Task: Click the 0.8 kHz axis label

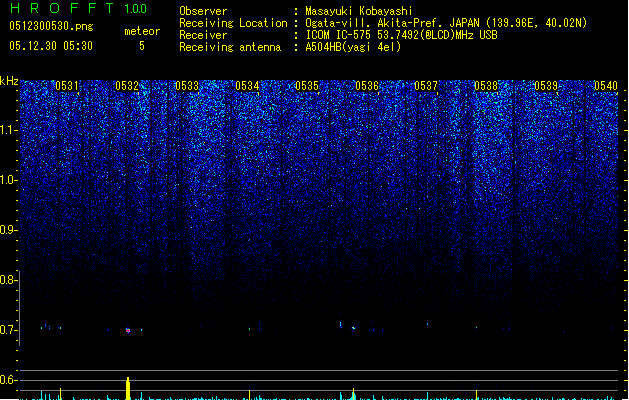Action: [x=9, y=280]
